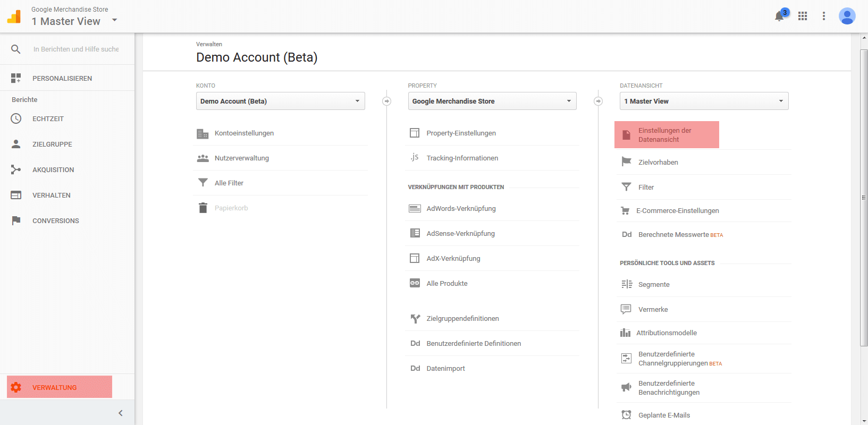The image size is (868, 425).
Task: Click the Verhalten window icon
Action: pos(16,195)
